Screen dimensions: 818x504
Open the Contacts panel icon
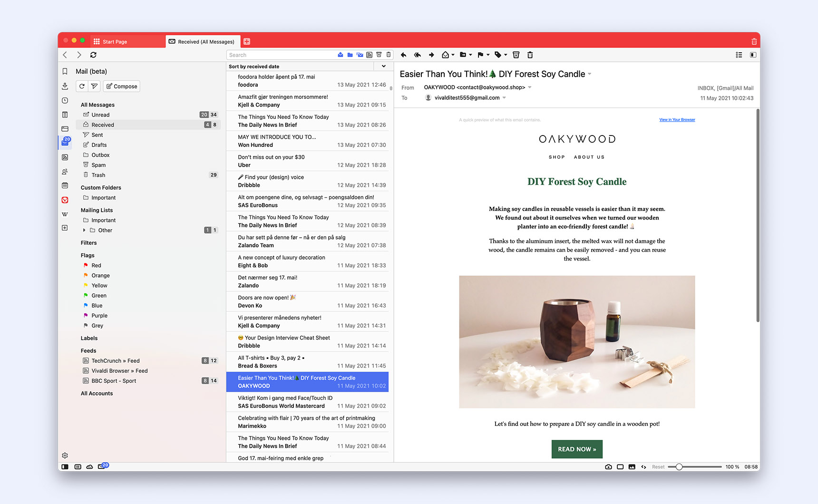pos(65,171)
